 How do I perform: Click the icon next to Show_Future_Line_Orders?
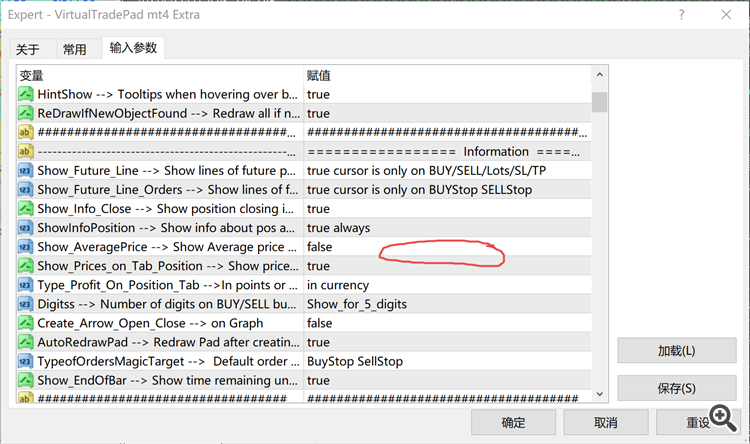25,190
